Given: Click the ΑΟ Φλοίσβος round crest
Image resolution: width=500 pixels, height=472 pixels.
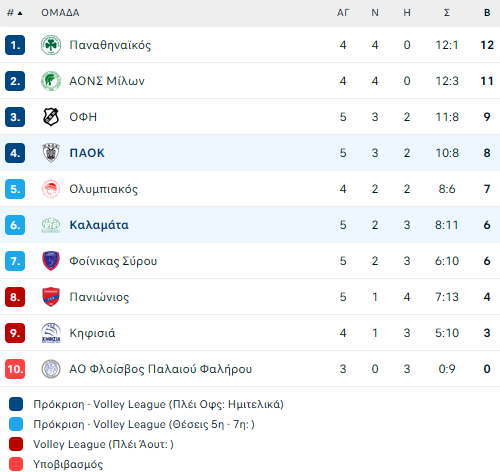Looking at the screenshot, I should (x=51, y=369).
